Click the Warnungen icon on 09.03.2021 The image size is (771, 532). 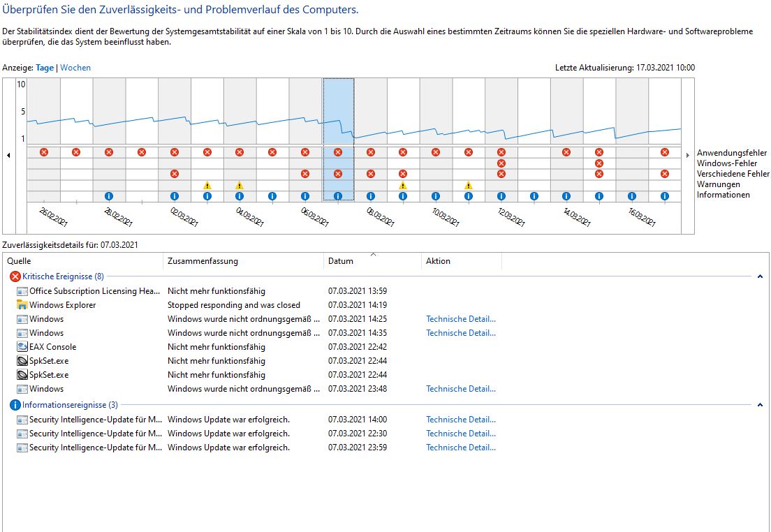(403, 186)
